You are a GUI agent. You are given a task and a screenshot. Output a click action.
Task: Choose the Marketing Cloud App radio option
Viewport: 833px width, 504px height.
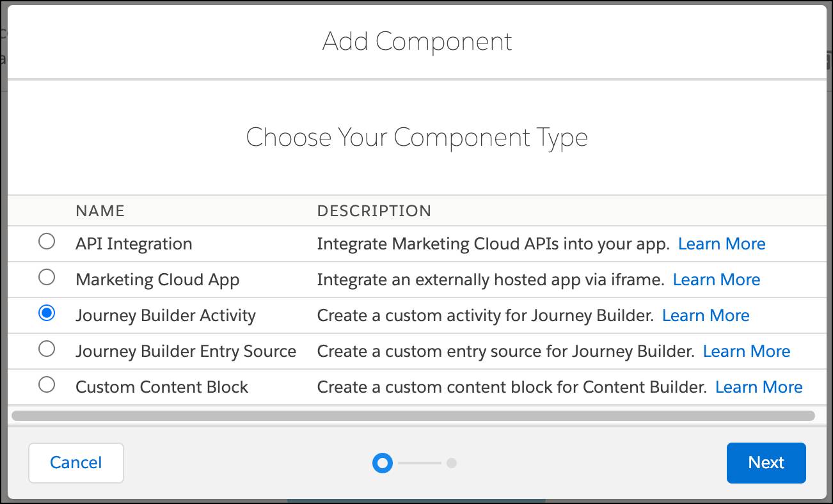point(47,278)
